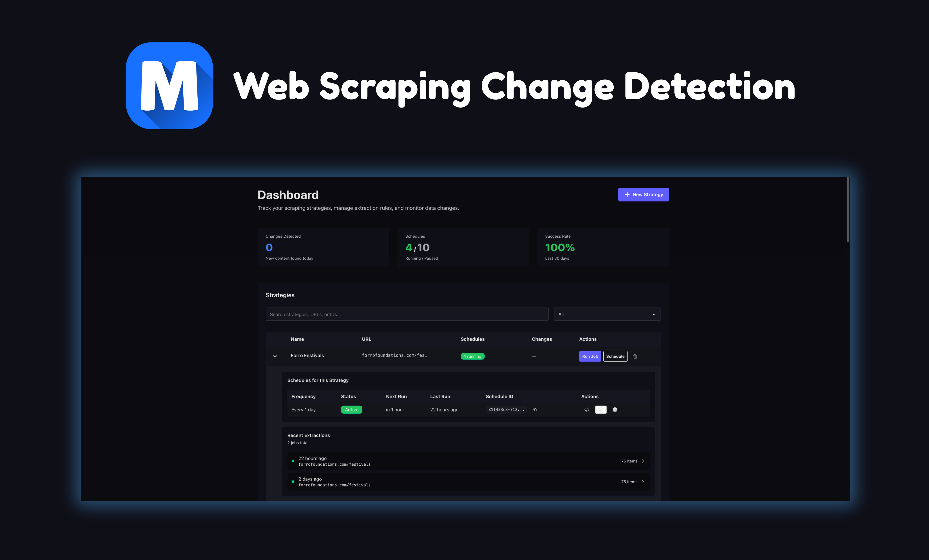This screenshot has height=560, width=929.
Task: Click the green dot on 22 hours ago extraction
Action: click(x=293, y=461)
